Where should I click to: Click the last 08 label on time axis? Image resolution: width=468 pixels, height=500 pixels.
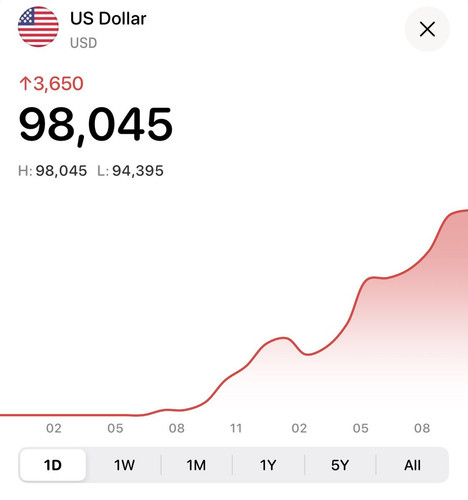tap(422, 428)
